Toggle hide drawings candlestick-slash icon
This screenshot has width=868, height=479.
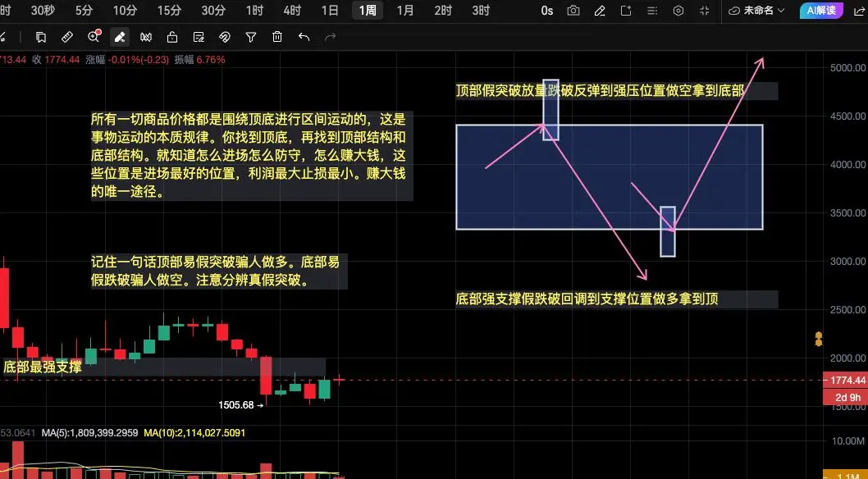click(146, 37)
